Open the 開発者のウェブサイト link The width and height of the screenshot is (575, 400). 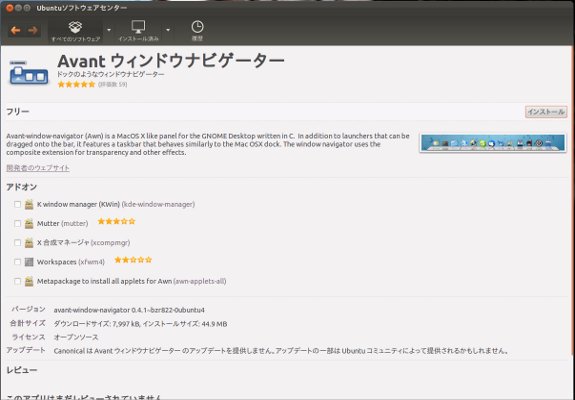38,168
